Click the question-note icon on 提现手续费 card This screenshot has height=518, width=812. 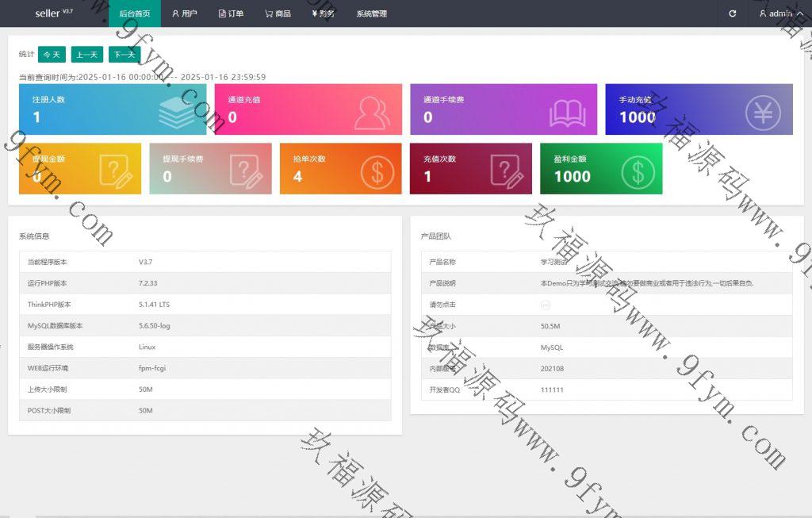[x=246, y=171]
